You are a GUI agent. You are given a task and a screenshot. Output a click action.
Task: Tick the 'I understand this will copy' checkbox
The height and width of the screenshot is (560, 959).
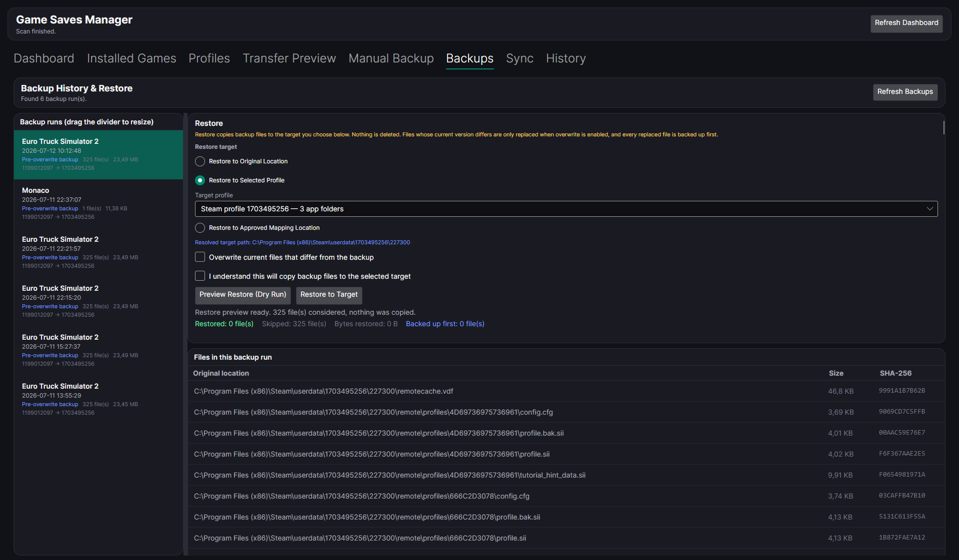200,276
